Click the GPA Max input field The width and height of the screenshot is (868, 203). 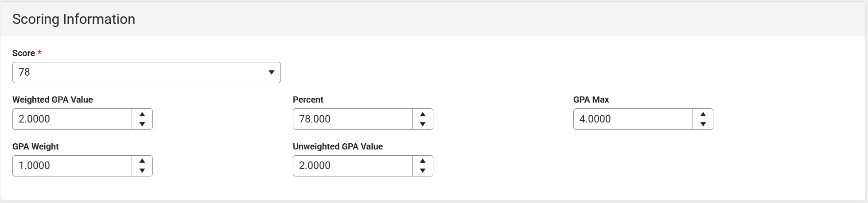click(x=633, y=119)
